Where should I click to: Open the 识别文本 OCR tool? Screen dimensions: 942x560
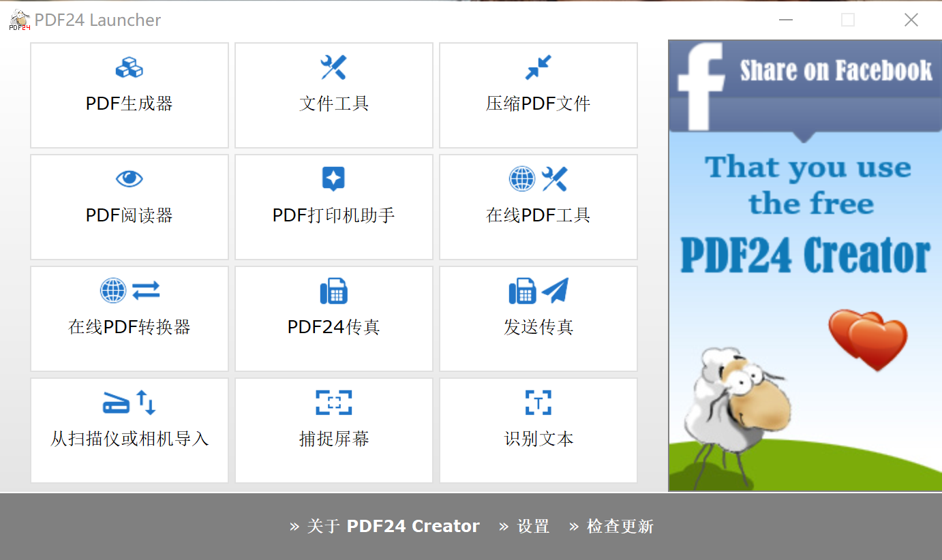(x=538, y=431)
